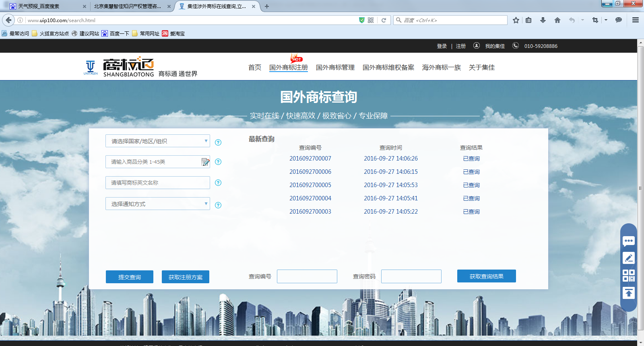This screenshot has height=346, width=644.
Task: Show the QR code from floating sidebar
Action: [628, 276]
